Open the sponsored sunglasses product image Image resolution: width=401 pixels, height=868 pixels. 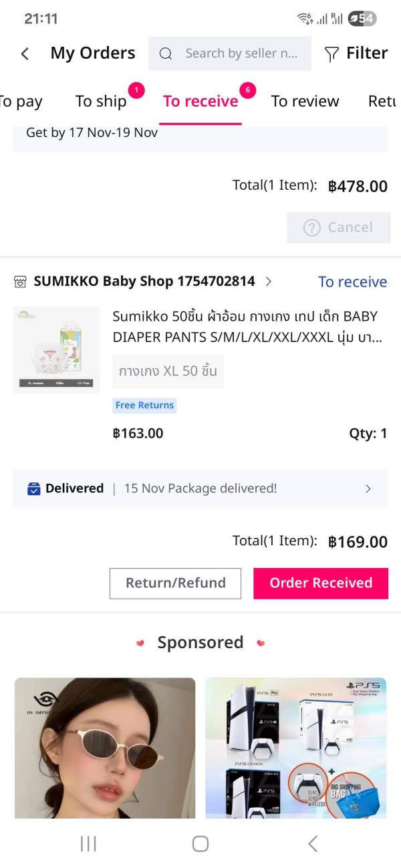coord(105,747)
